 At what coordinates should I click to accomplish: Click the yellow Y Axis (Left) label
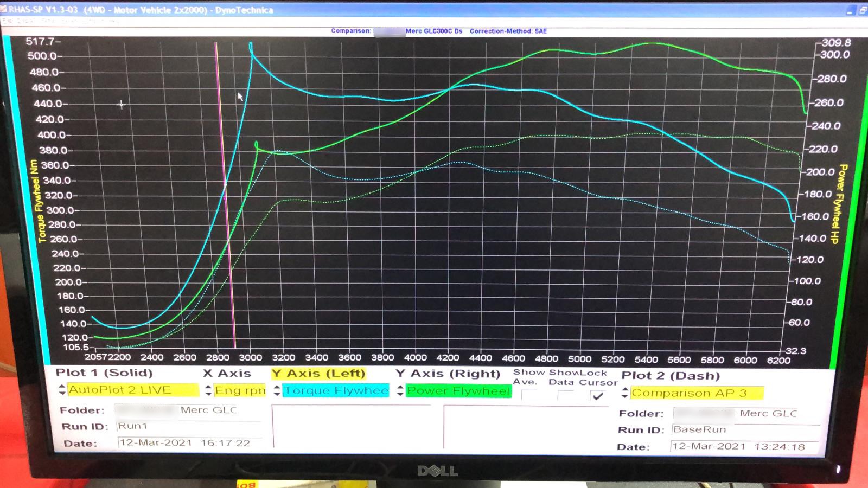[x=318, y=374]
